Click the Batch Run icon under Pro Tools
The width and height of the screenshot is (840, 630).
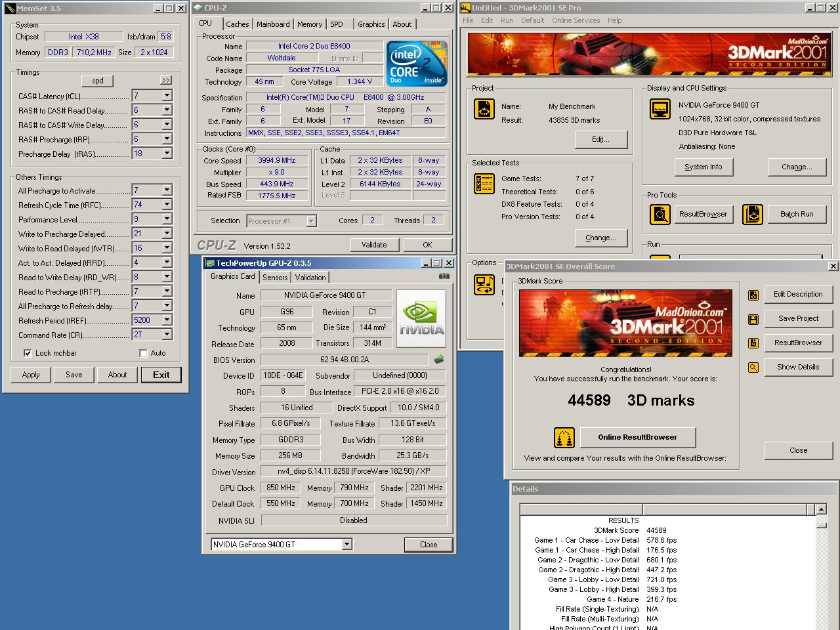[x=753, y=214]
